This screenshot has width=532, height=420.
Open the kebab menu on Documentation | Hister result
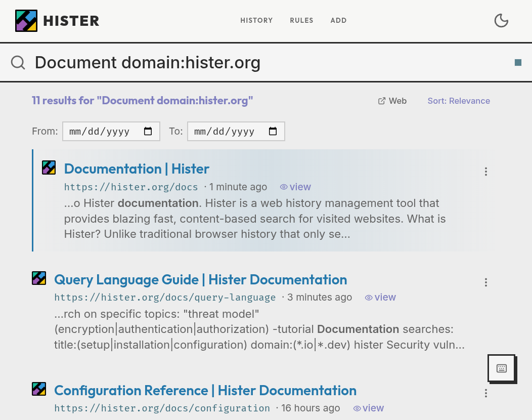[486, 172]
